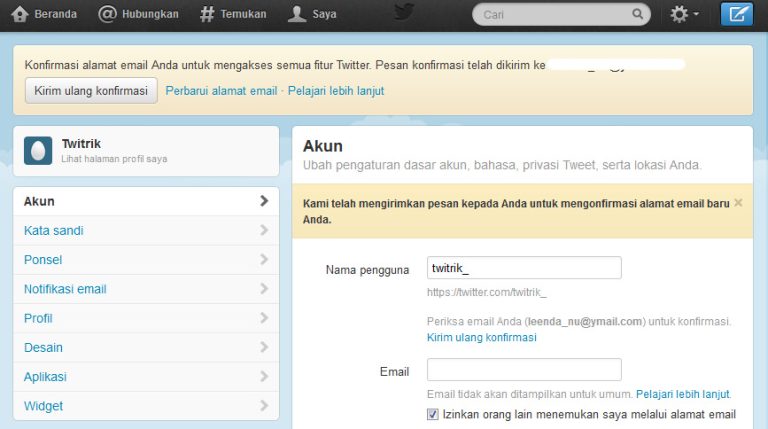Select Ponsel in settings sidebar

[x=146, y=260]
